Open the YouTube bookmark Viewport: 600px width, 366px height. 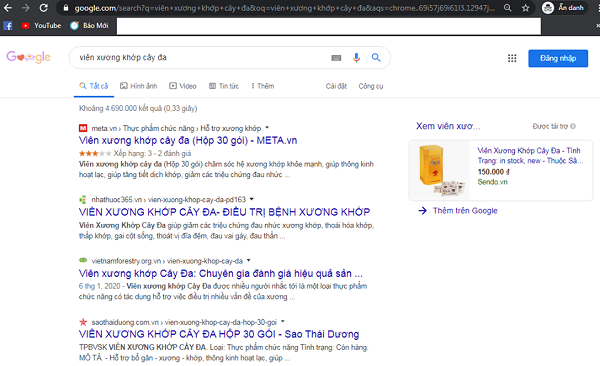(x=41, y=26)
